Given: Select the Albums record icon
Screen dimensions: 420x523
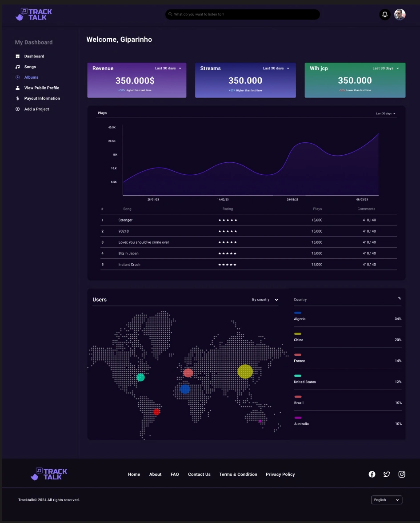Looking at the screenshot, I should pyautogui.click(x=17, y=77).
